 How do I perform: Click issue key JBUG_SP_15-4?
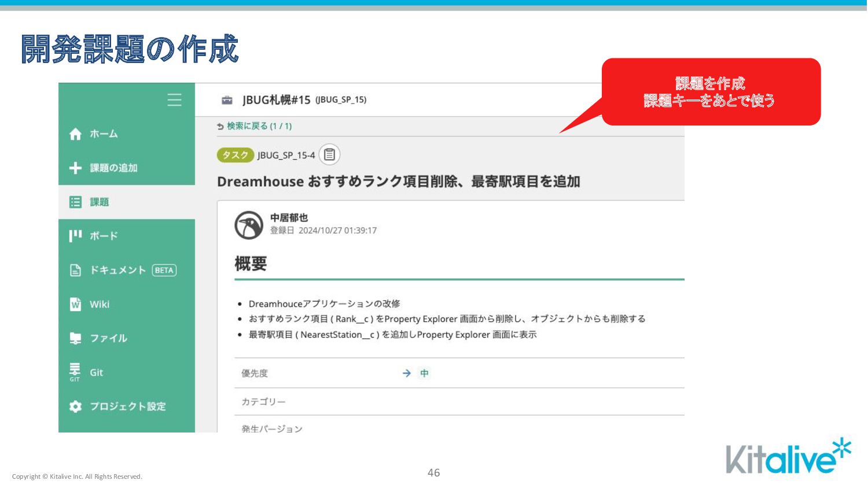pyautogui.click(x=286, y=156)
